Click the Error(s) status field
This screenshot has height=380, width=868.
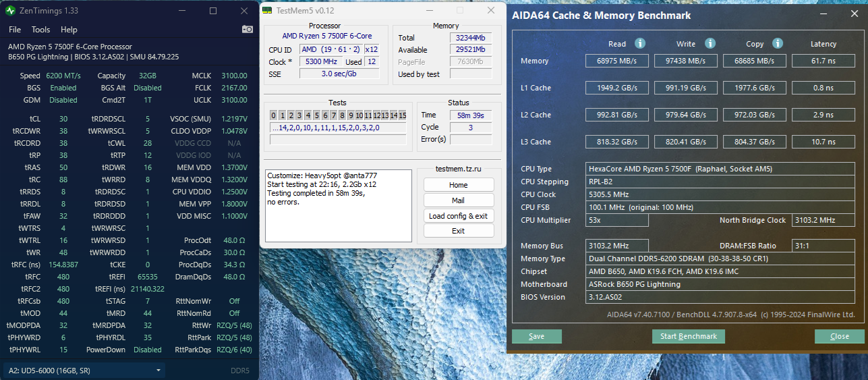[471, 140]
